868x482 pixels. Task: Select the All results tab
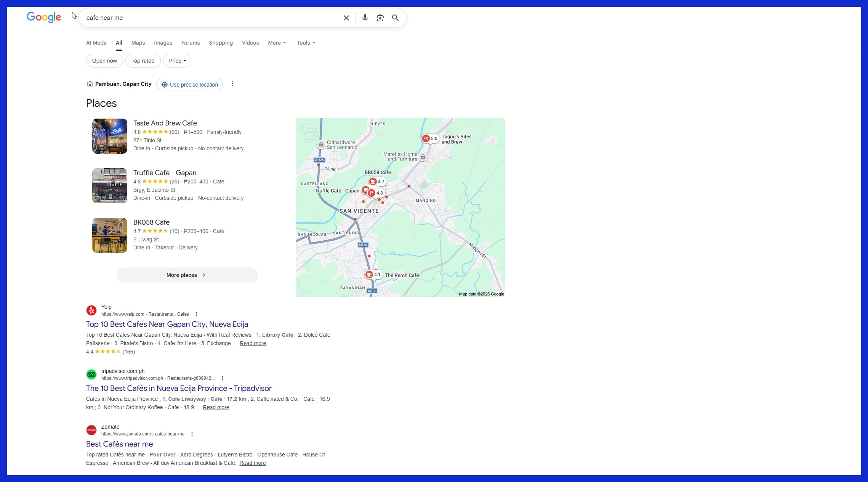pos(119,43)
